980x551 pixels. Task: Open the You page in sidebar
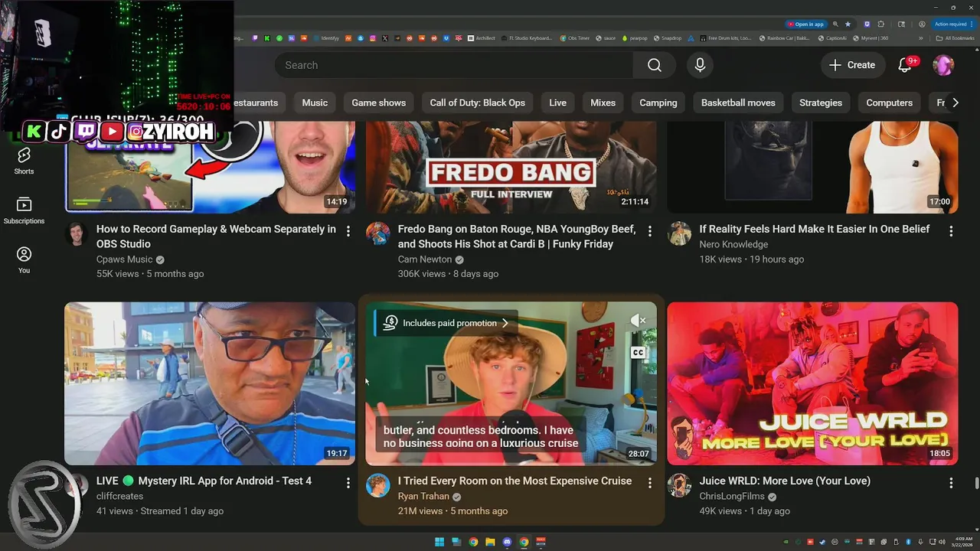[x=24, y=260]
